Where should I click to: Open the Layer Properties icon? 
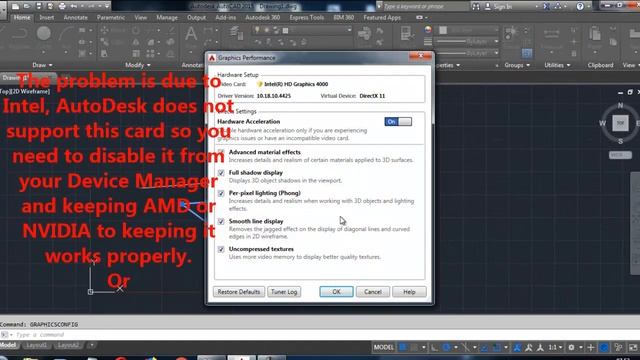pyautogui.click(x=235, y=33)
